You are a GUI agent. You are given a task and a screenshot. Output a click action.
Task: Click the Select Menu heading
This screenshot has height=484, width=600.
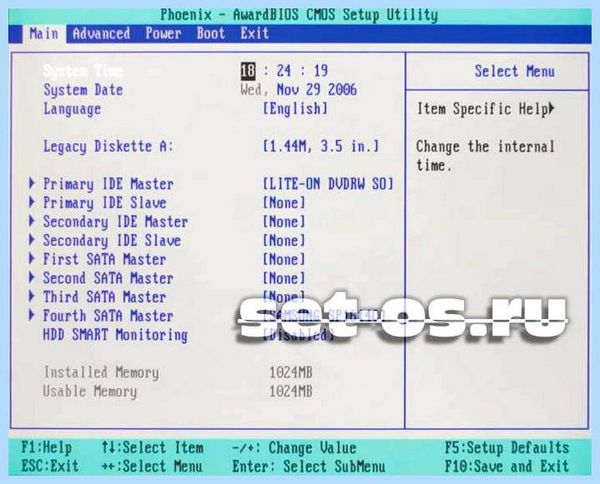tap(514, 71)
